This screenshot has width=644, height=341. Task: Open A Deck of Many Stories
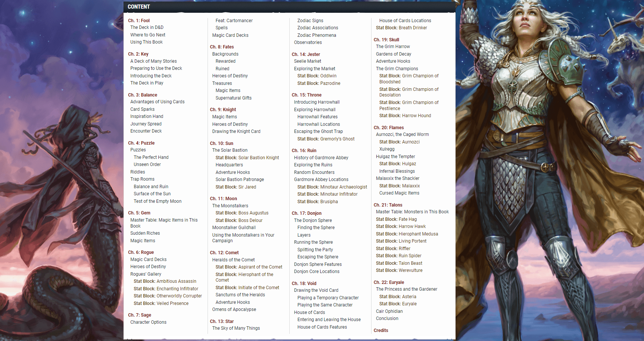[x=153, y=61]
